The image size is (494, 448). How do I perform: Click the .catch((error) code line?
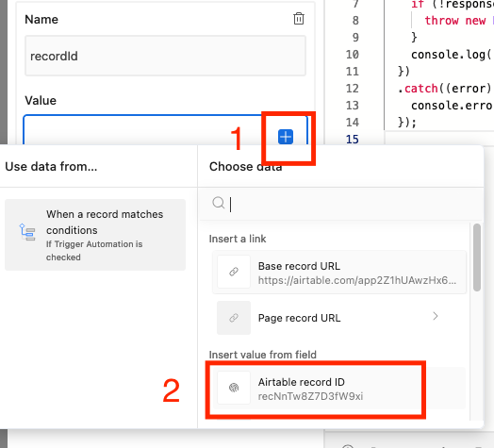(444, 89)
